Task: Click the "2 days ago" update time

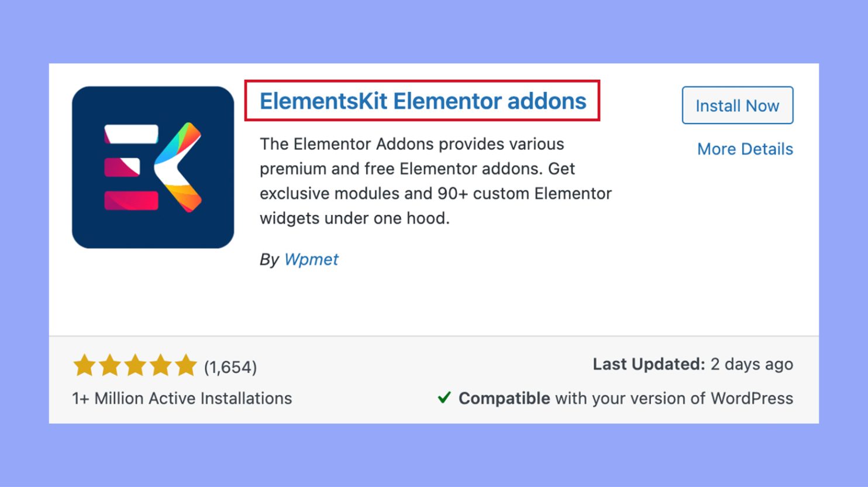Action: point(752,364)
